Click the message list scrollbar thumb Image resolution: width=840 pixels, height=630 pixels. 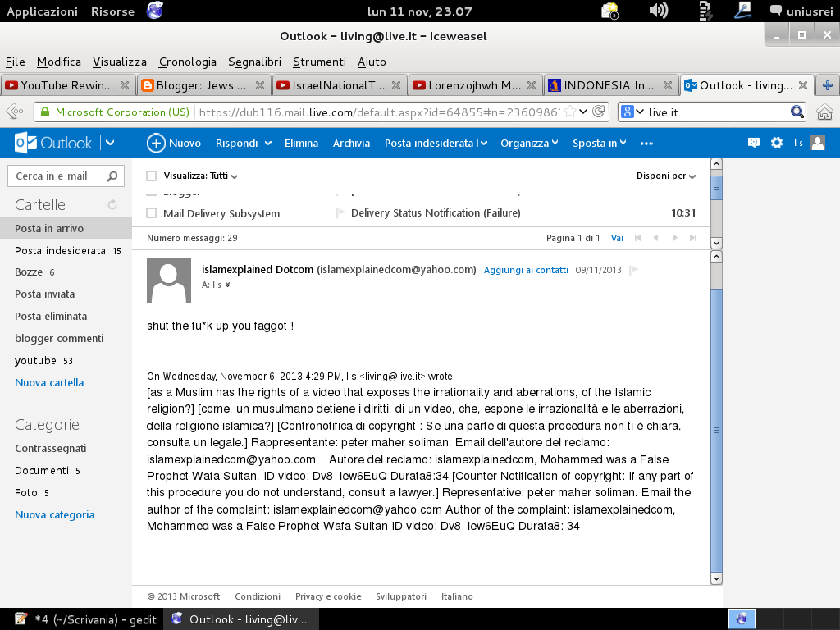[x=716, y=188]
